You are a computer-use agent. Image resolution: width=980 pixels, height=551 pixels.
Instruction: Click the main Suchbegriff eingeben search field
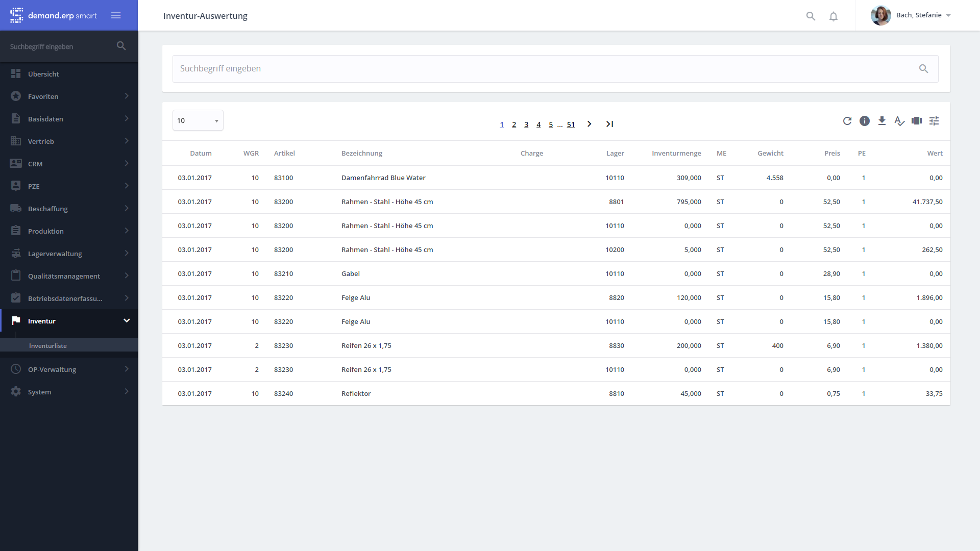(546, 69)
